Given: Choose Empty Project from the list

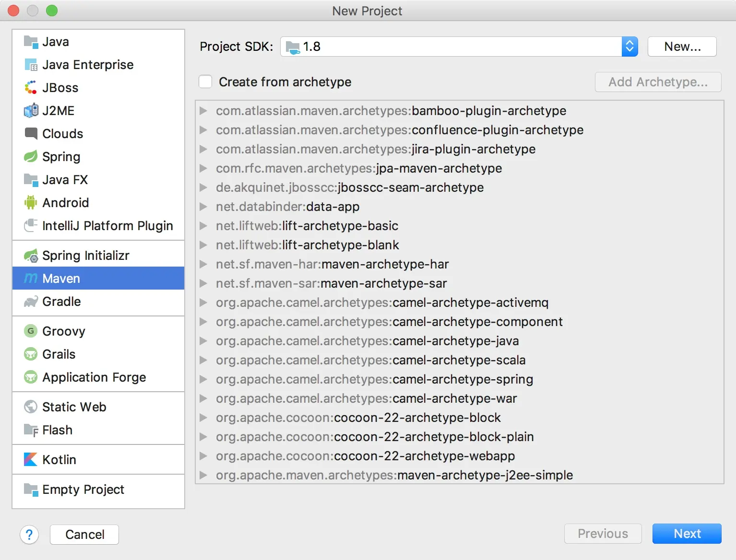Looking at the screenshot, I should 83,490.
